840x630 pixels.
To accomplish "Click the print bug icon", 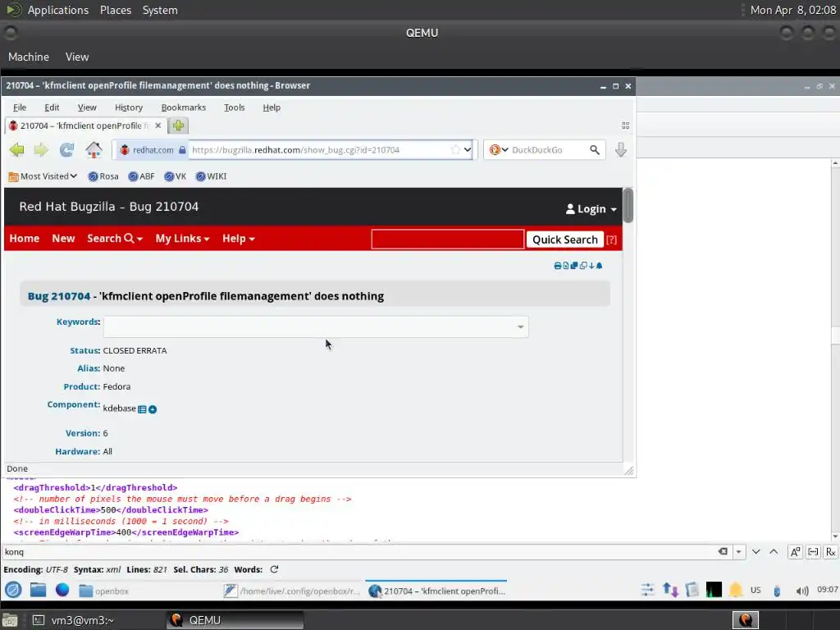I will 558,266.
